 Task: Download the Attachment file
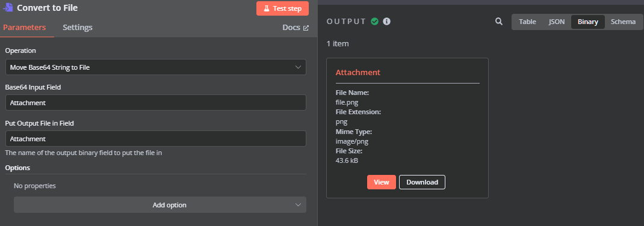tap(422, 182)
